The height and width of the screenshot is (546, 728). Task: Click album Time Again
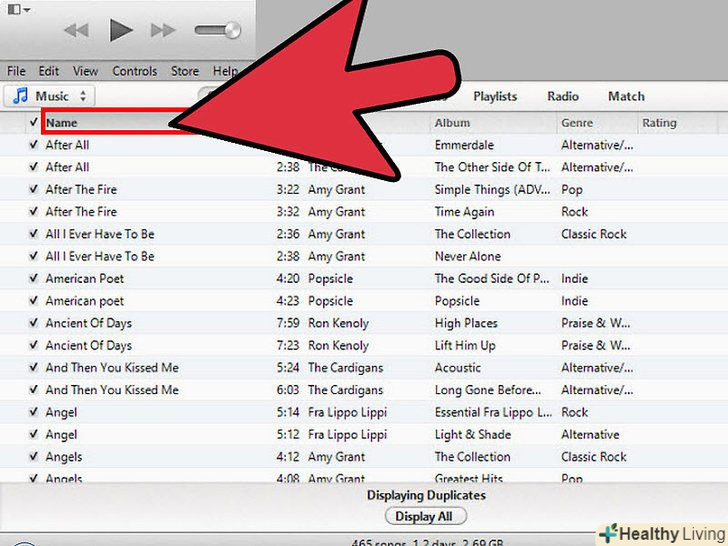pyautogui.click(x=464, y=212)
